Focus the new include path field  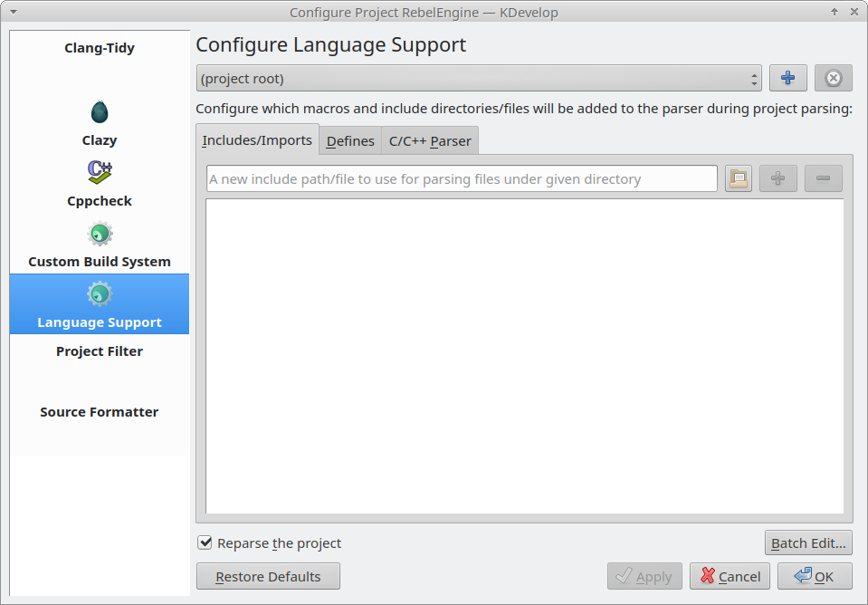coord(462,178)
